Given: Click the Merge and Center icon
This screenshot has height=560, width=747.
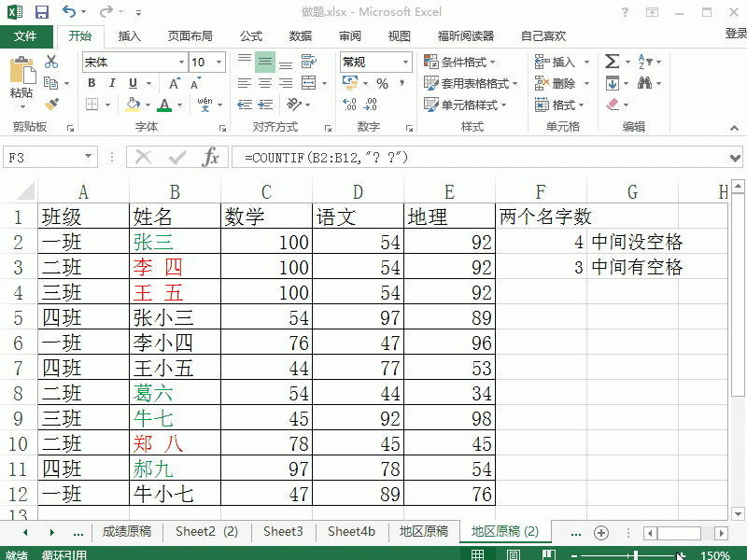Looking at the screenshot, I should (x=308, y=83).
